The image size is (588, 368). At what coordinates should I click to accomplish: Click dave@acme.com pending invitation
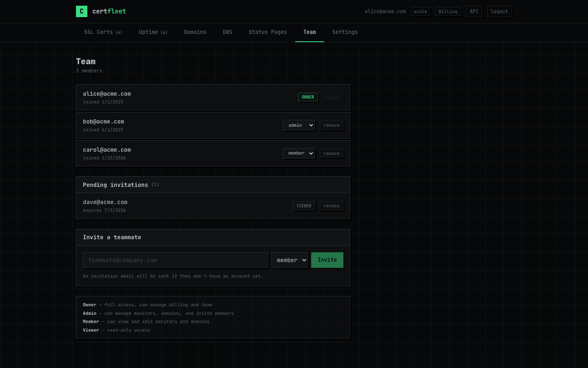click(105, 202)
